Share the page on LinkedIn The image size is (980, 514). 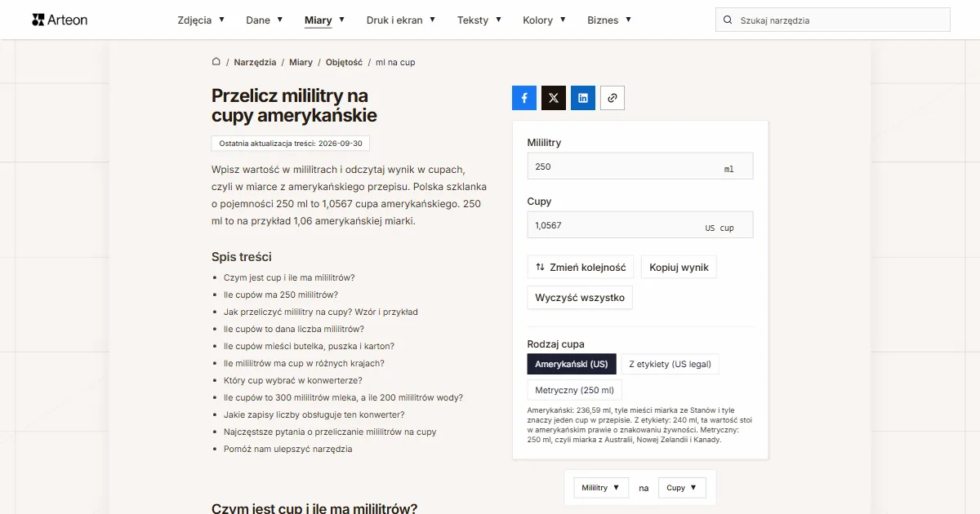click(583, 98)
